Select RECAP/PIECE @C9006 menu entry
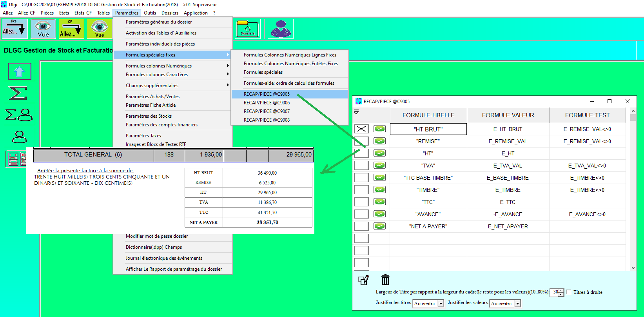 click(x=267, y=103)
